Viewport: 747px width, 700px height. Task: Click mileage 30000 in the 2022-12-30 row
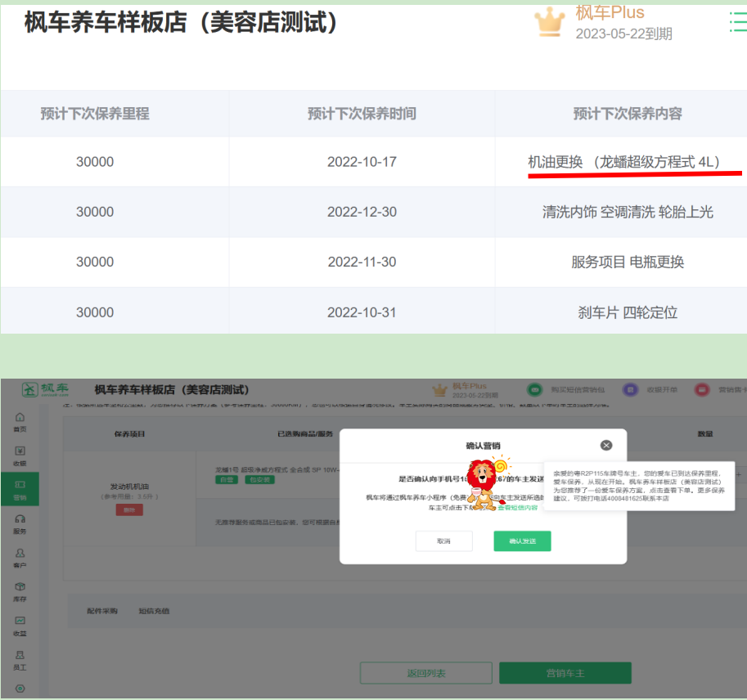95,212
